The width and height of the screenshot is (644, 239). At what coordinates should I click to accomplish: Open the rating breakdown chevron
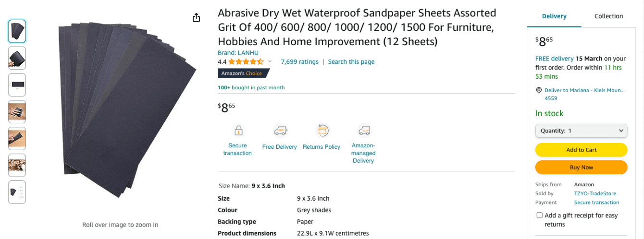[x=270, y=62]
